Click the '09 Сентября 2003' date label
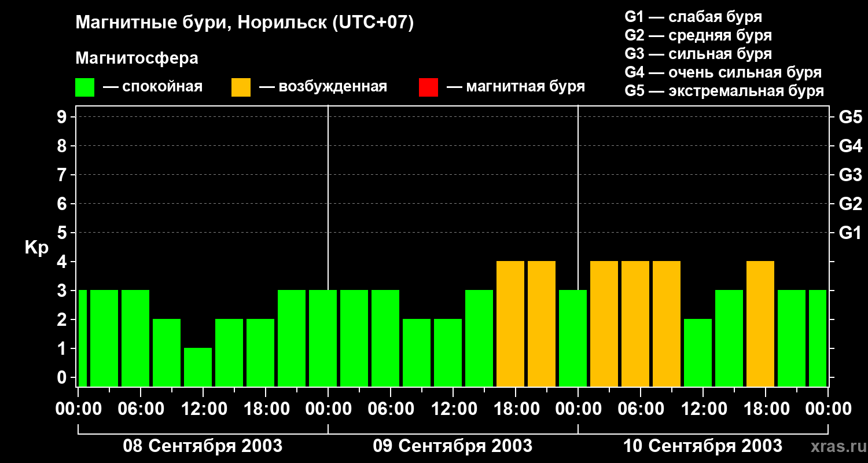 [453, 446]
